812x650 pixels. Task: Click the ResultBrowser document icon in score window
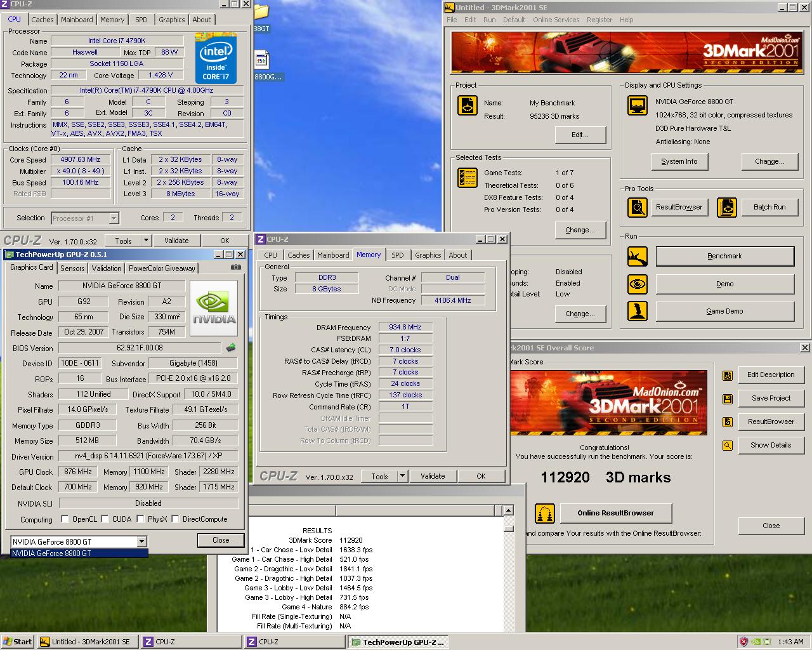tap(728, 422)
